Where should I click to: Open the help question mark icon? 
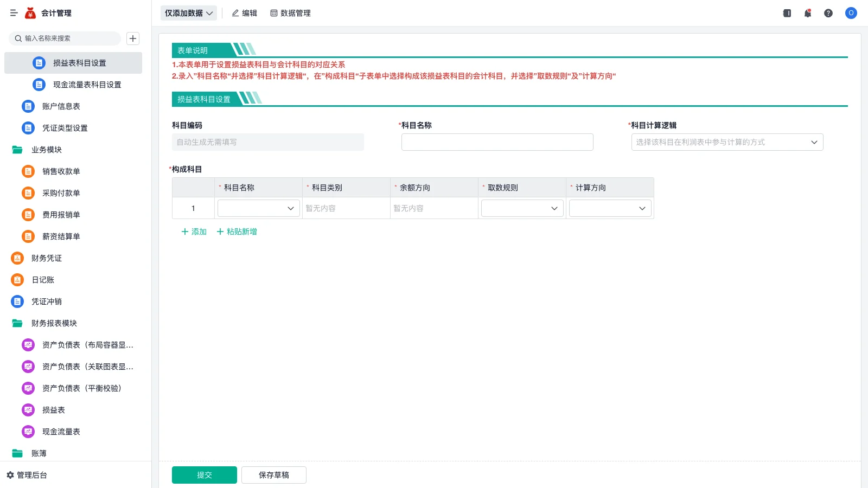click(x=828, y=13)
